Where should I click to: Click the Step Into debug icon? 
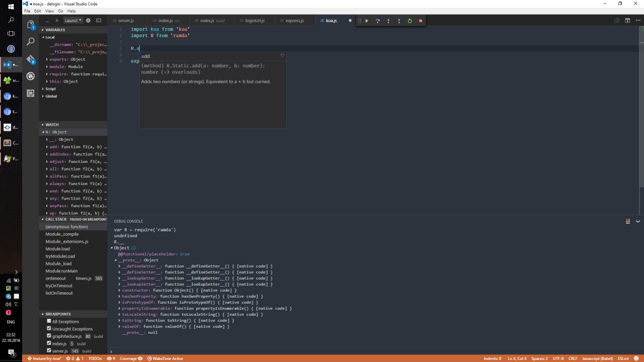388,21
